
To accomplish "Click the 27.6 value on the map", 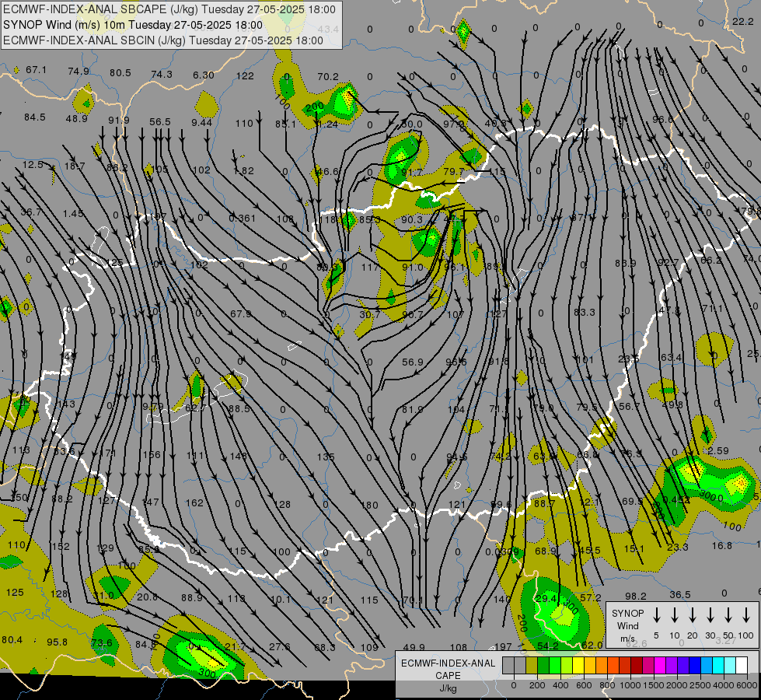I will click(x=280, y=646).
